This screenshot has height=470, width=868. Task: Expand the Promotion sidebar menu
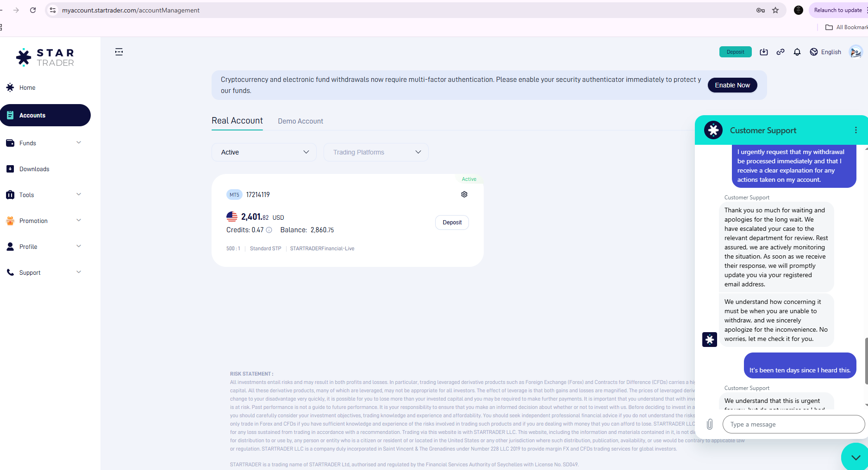45,221
